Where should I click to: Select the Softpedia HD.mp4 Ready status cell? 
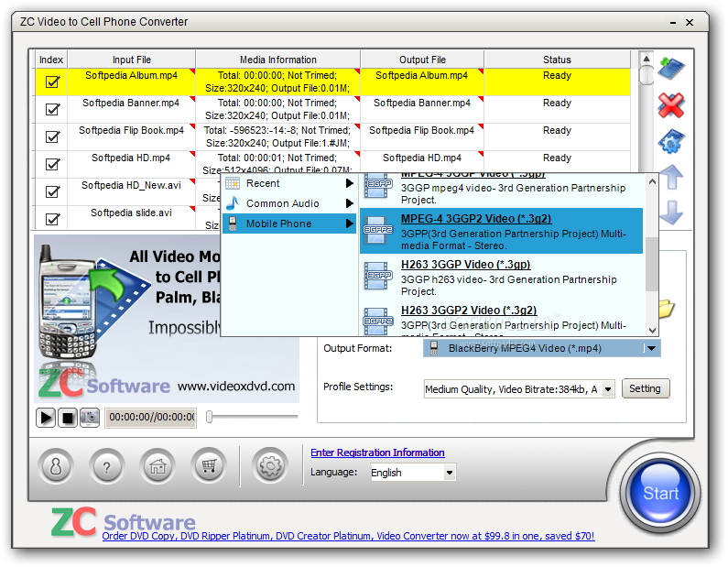pyautogui.click(x=557, y=160)
